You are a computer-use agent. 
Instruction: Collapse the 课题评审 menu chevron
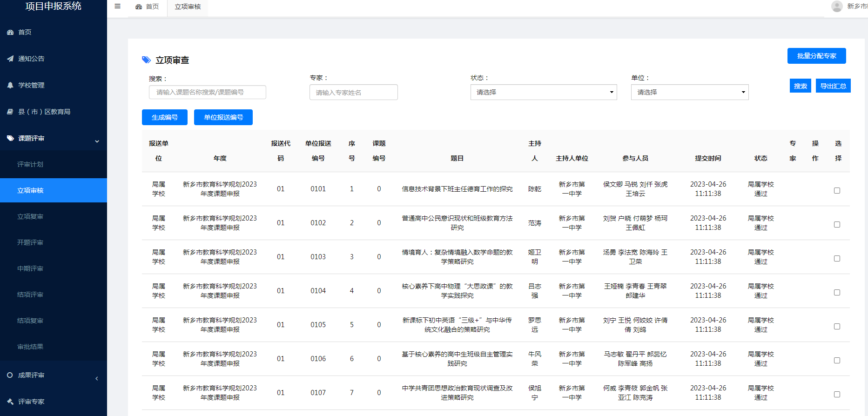click(97, 141)
